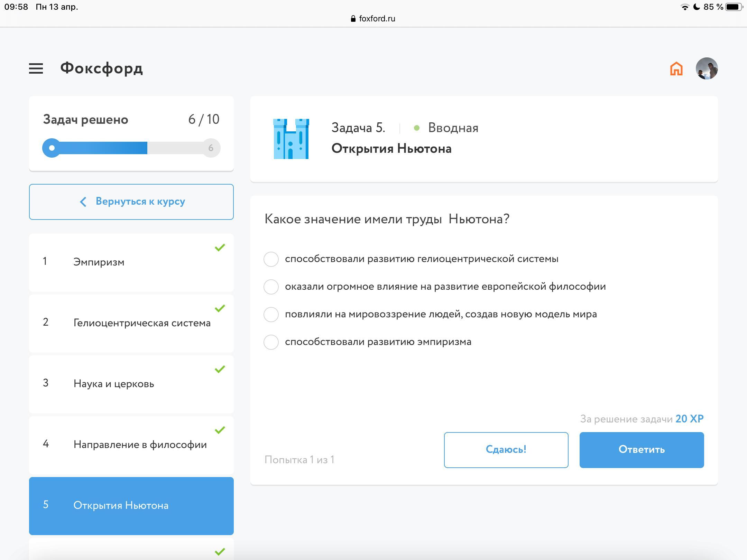The width and height of the screenshot is (747, 560).
Task: Select answer about европейской философии
Action: tap(271, 287)
